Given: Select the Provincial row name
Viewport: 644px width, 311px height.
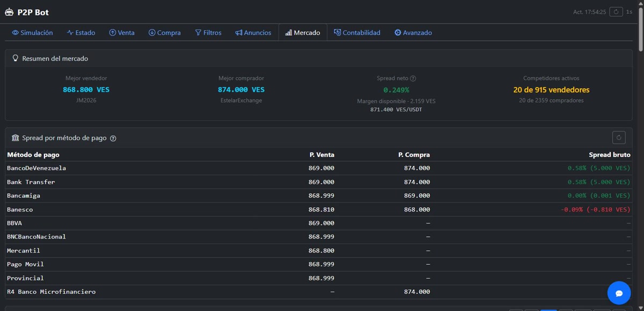Looking at the screenshot, I should coord(25,278).
